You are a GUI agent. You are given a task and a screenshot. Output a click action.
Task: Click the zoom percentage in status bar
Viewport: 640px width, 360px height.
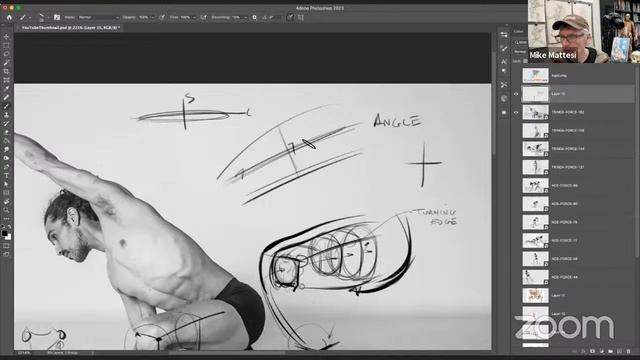point(24,353)
